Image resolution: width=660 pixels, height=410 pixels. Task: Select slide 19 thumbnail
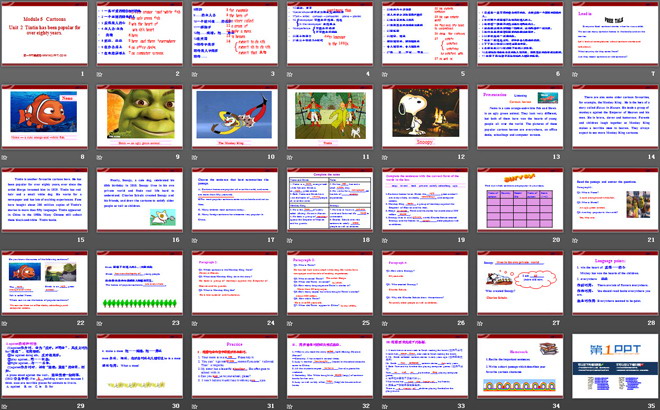[x=425, y=200]
